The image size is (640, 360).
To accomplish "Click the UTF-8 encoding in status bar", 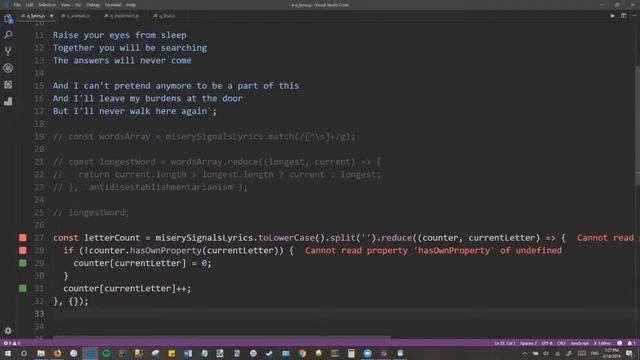I will click(547, 343).
